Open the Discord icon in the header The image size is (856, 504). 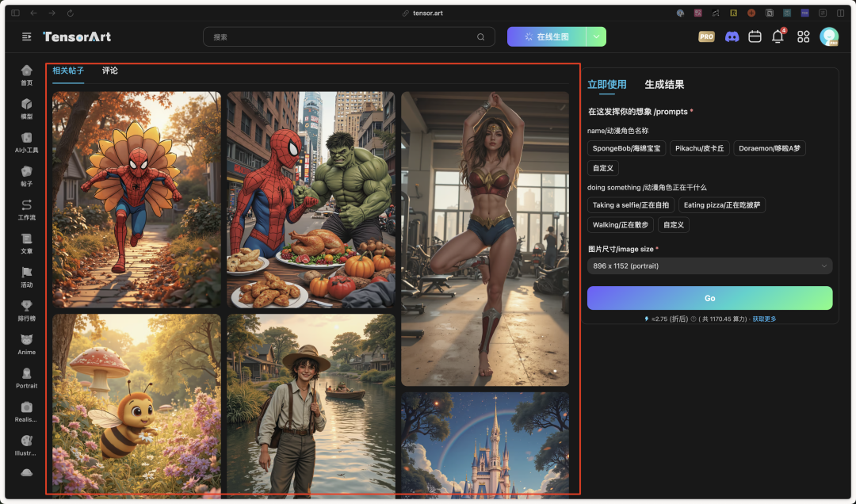tap(732, 36)
